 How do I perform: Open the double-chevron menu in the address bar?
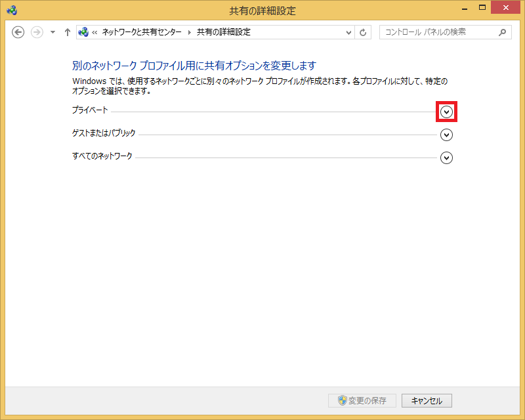point(95,32)
